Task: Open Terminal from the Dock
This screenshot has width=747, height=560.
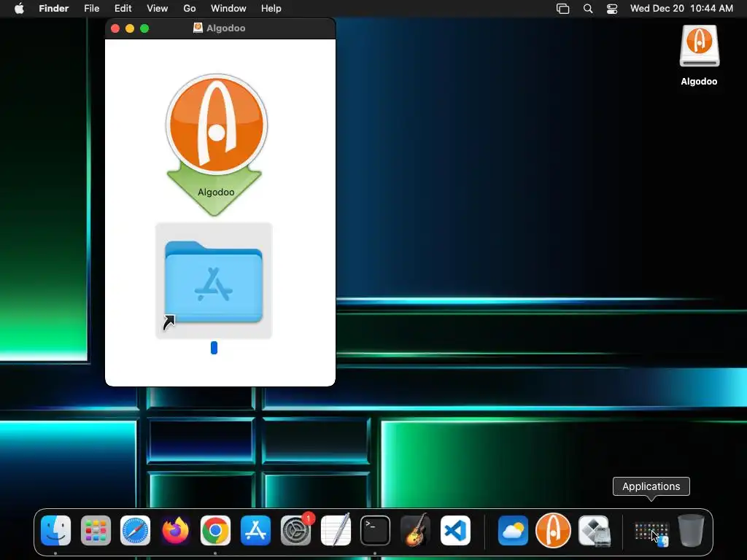Action: pos(376,531)
